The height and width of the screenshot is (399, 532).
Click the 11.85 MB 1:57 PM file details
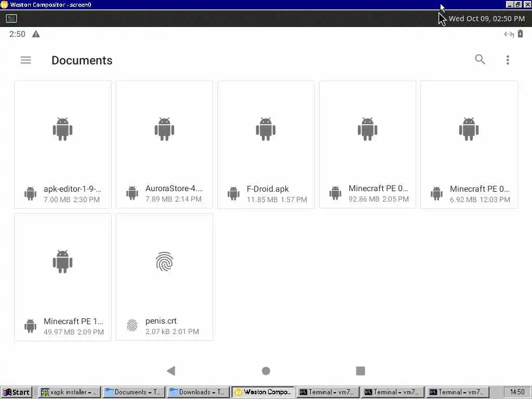(x=277, y=199)
